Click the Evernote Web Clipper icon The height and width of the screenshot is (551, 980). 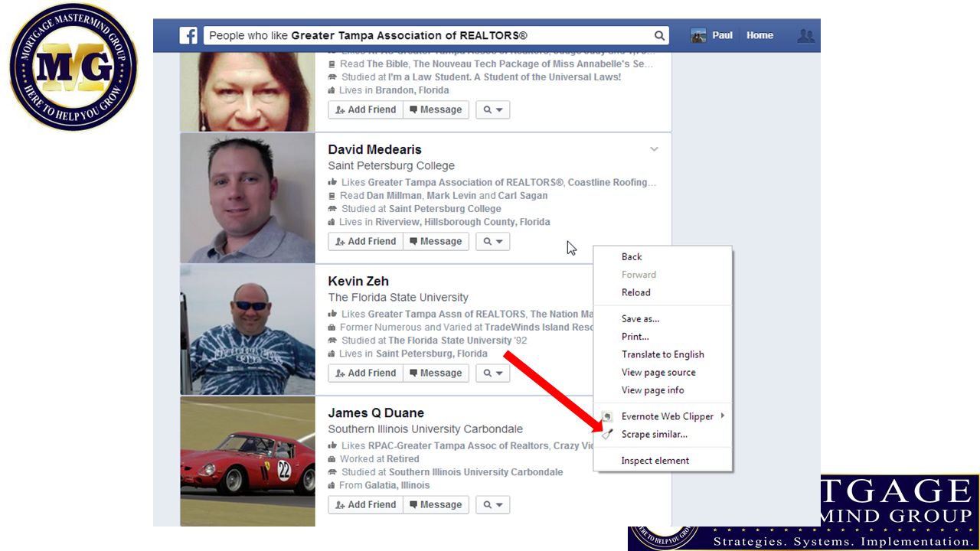tap(607, 416)
